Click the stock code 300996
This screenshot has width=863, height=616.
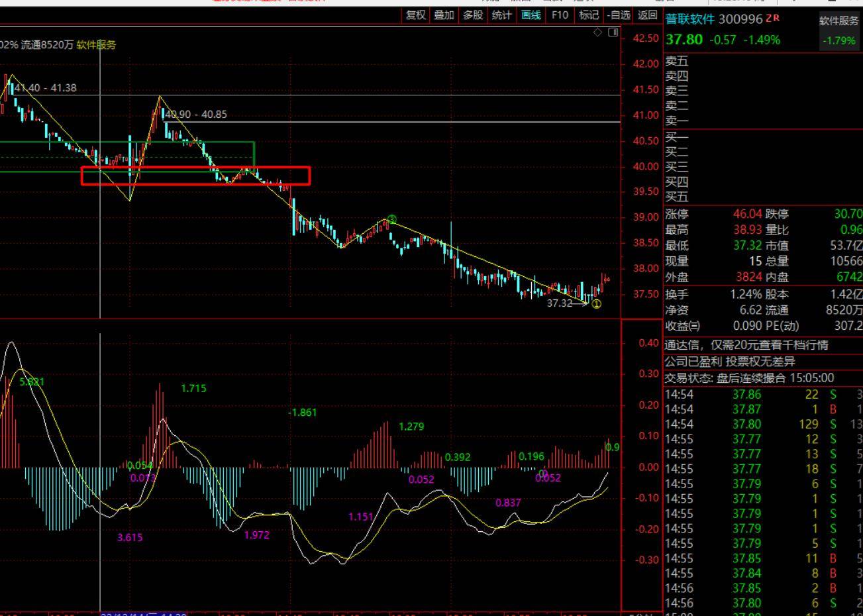click(x=740, y=20)
